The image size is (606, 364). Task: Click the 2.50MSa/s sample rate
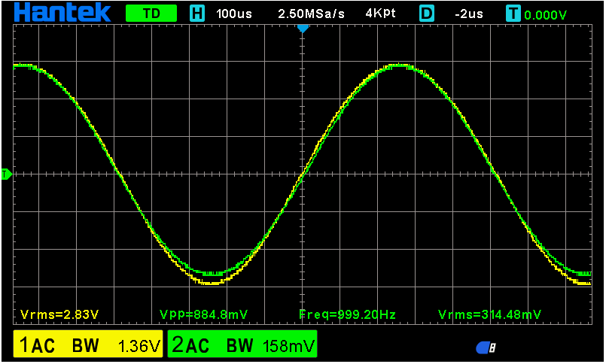(311, 14)
